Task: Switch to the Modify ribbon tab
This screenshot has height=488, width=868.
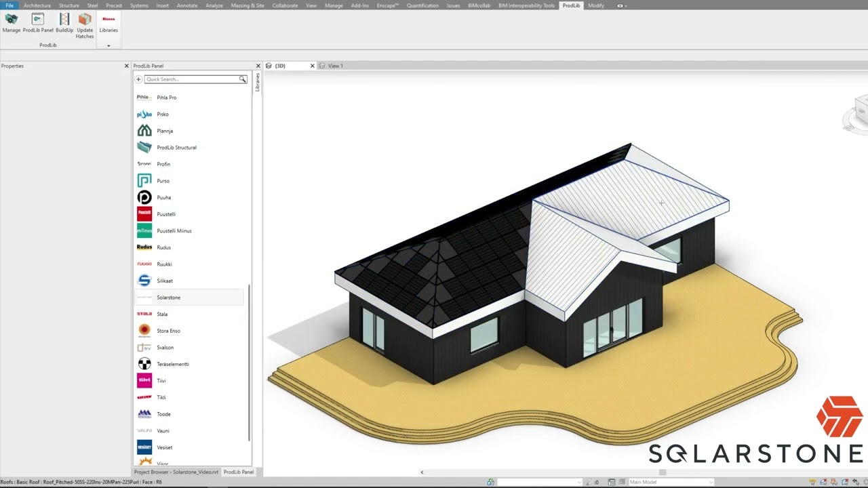Action: (596, 5)
